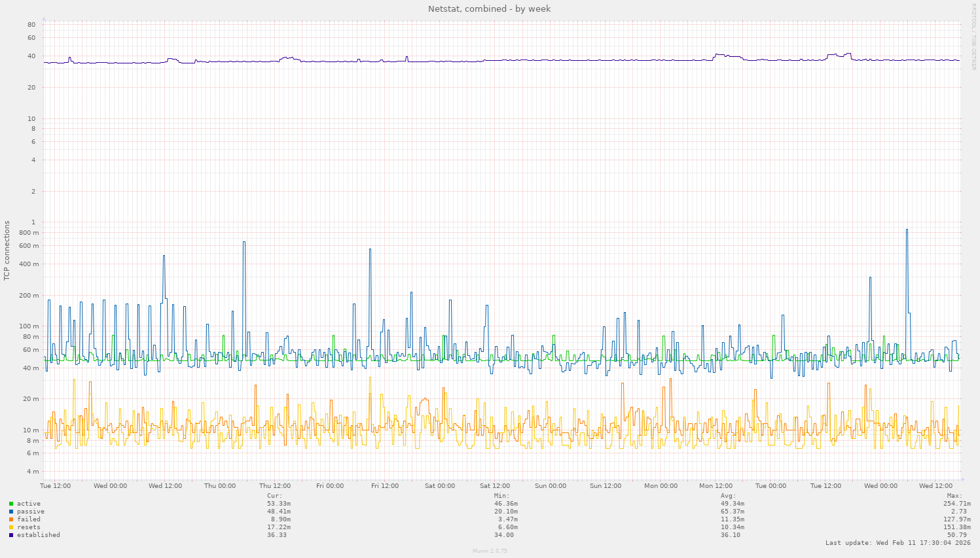This screenshot has width=980, height=558.
Task: Click the dark purple "established" legend square
Action: pyautogui.click(x=11, y=534)
